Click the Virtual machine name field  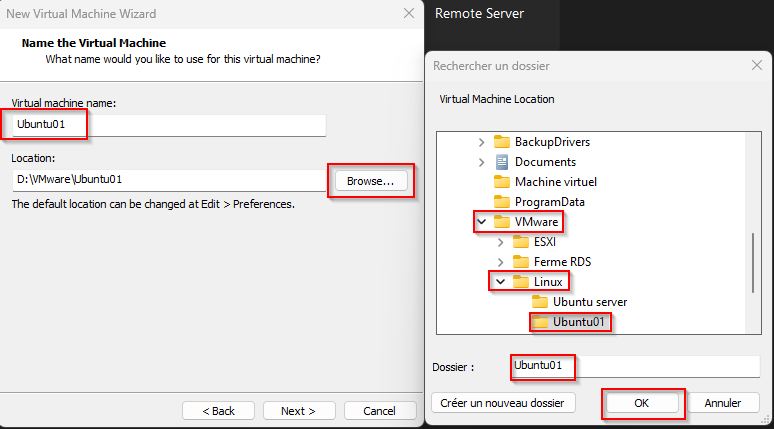pyautogui.click(x=169, y=124)
